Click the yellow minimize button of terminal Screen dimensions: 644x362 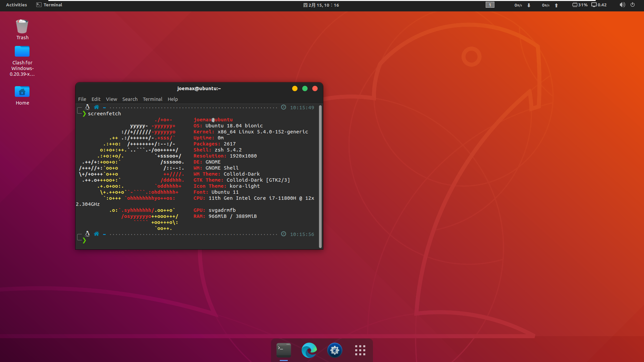pyautogui.click(x=295, y=88)
